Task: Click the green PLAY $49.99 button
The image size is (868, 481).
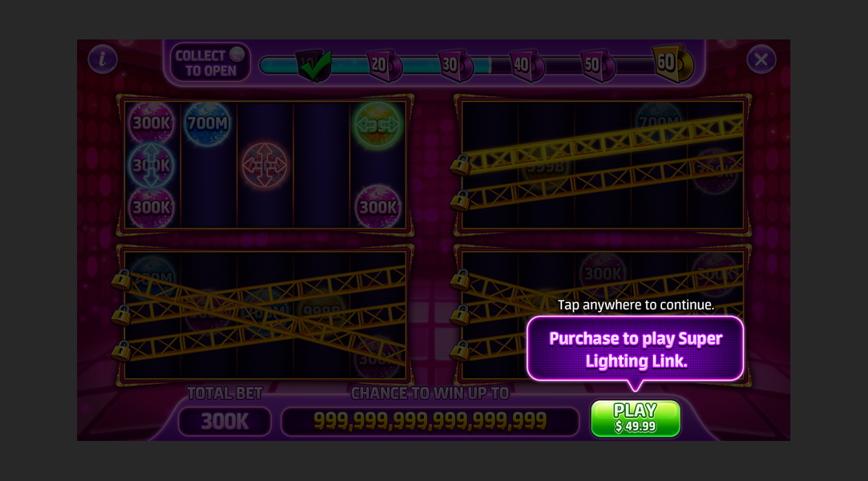Action: (x=635, y=418)
